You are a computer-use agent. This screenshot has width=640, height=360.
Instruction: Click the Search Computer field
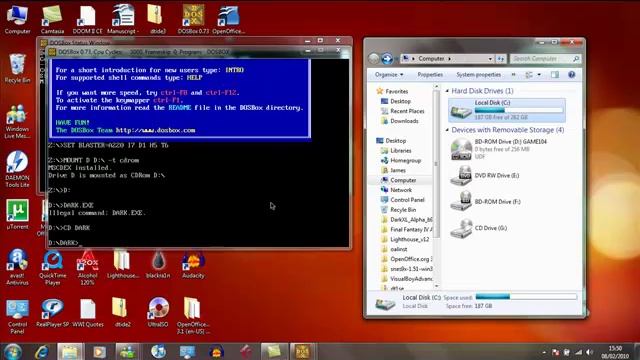[x=545, y=59]
